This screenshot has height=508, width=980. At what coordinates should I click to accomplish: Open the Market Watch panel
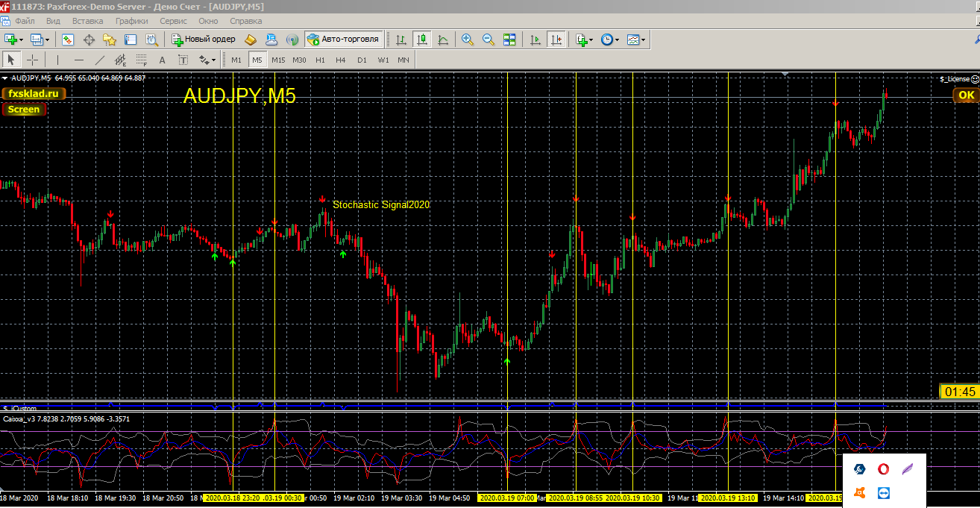[x=68, y=40]
